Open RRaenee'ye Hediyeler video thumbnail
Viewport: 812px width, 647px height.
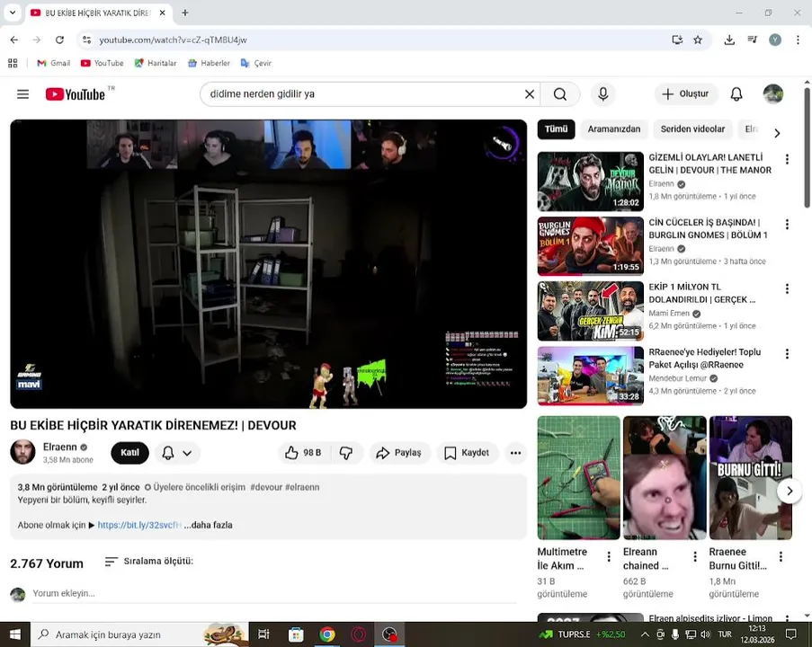[591, 376]
